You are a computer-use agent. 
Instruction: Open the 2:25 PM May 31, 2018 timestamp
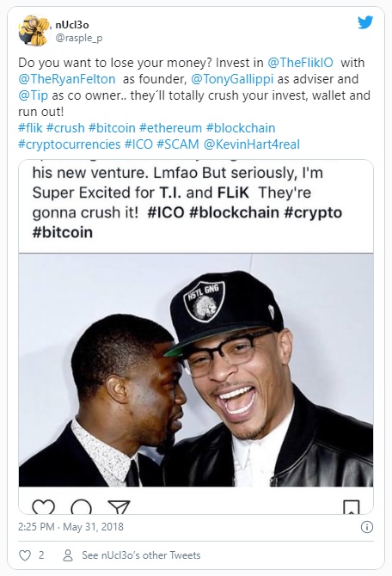tap(70, 527)
